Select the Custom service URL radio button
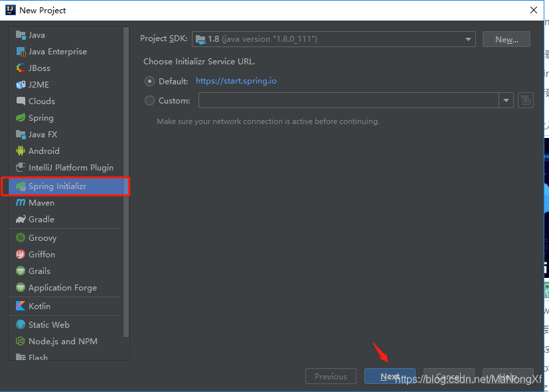This screenshot has height=392, width=549. pos(149,101)
